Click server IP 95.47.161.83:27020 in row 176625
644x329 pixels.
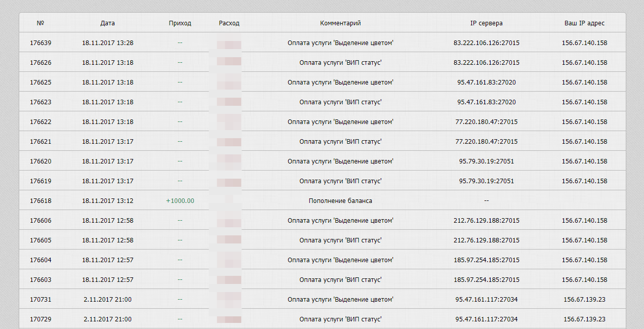[487, 83]
